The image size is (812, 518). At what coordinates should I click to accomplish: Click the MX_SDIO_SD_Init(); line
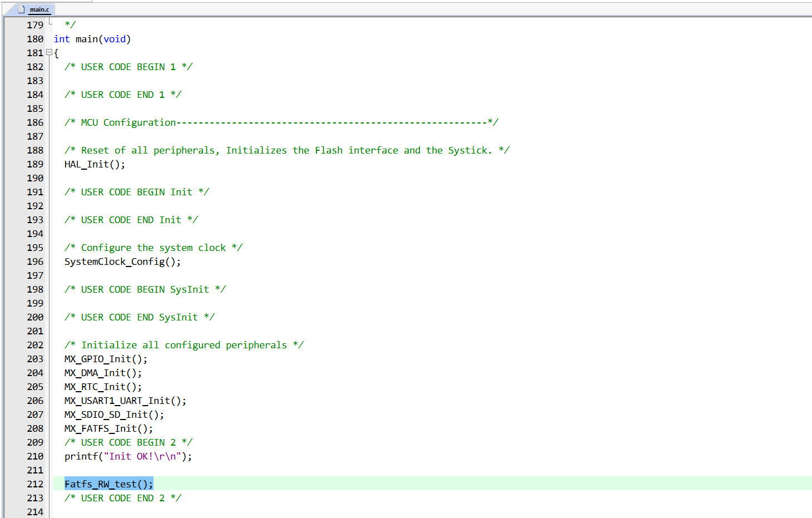114,415
